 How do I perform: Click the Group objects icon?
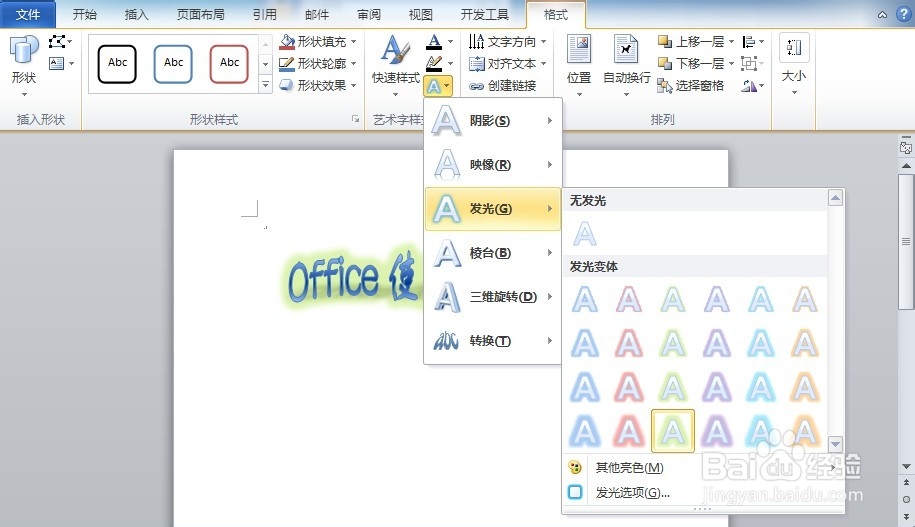coord(753,63)
